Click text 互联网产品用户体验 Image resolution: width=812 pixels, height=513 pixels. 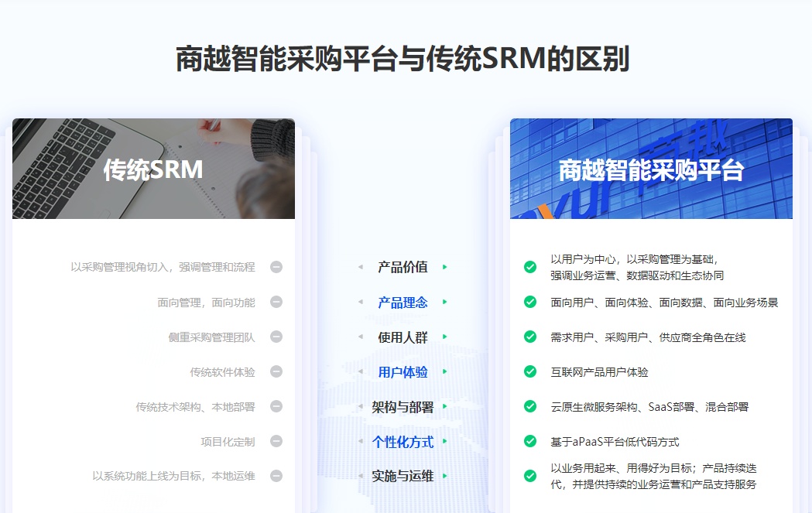click(599, 372)
